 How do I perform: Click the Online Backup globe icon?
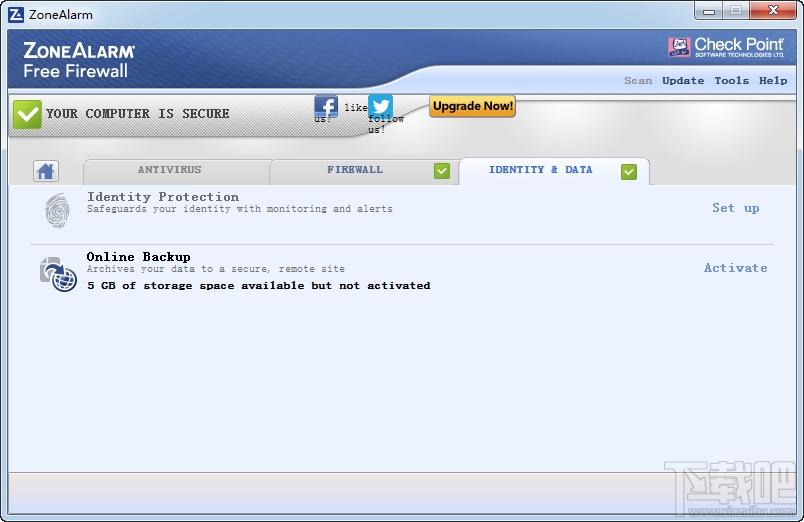[x=58, y=274]
